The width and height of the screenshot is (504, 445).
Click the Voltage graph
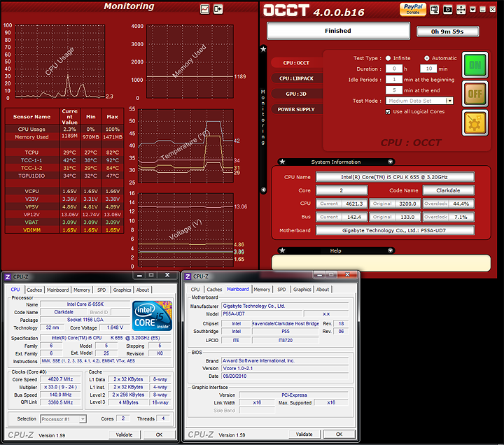coord(185,229)
